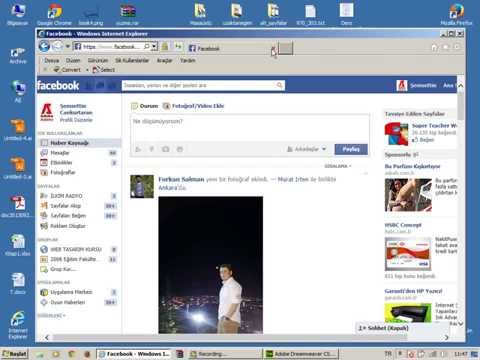Click the Internet Explorer forward arrow button

pos(57,46)
